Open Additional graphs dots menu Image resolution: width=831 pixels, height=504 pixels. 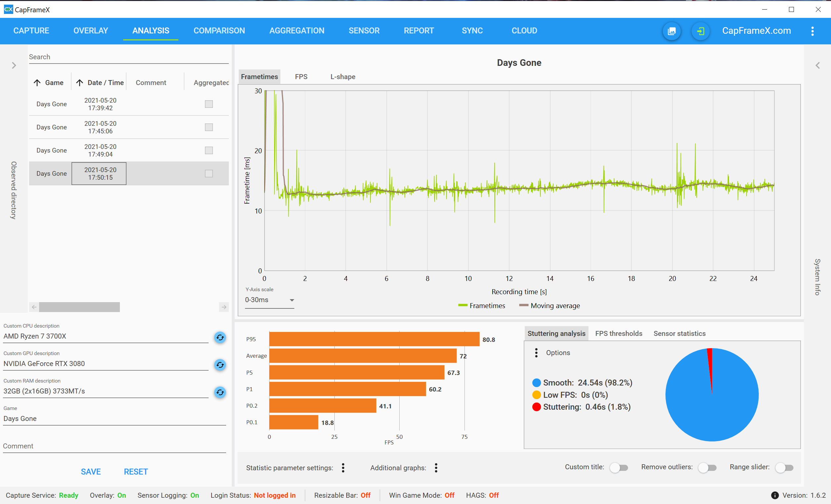click(436, 468)
